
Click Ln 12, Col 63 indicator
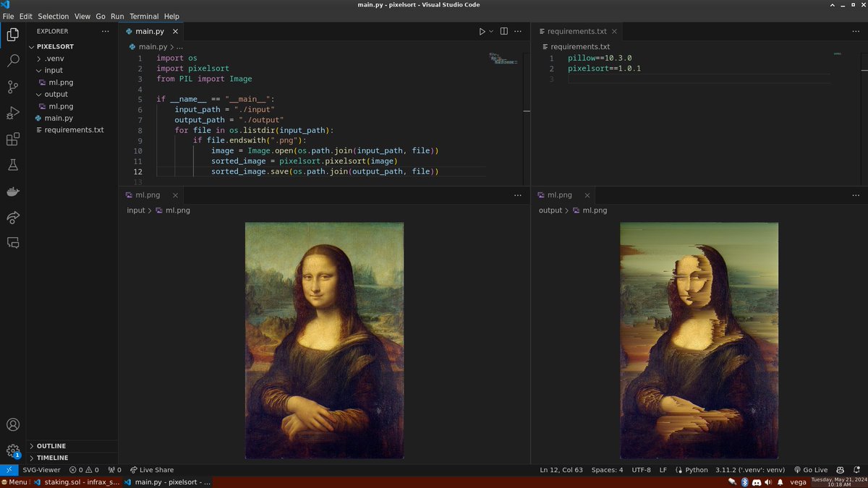tap(561, 470)
